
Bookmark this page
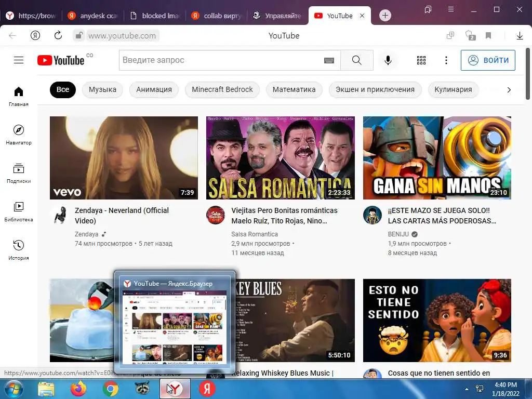(488, 35)
